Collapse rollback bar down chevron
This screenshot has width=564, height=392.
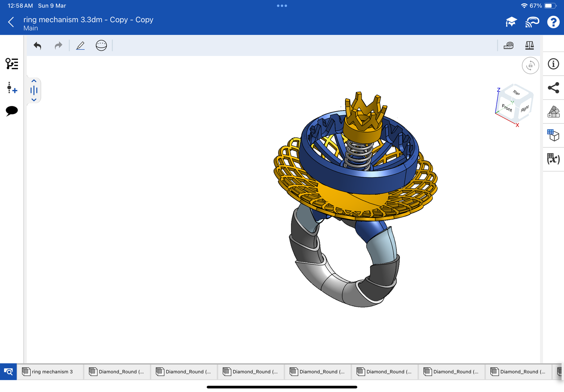pyautogui.click(x=34, y=100)
